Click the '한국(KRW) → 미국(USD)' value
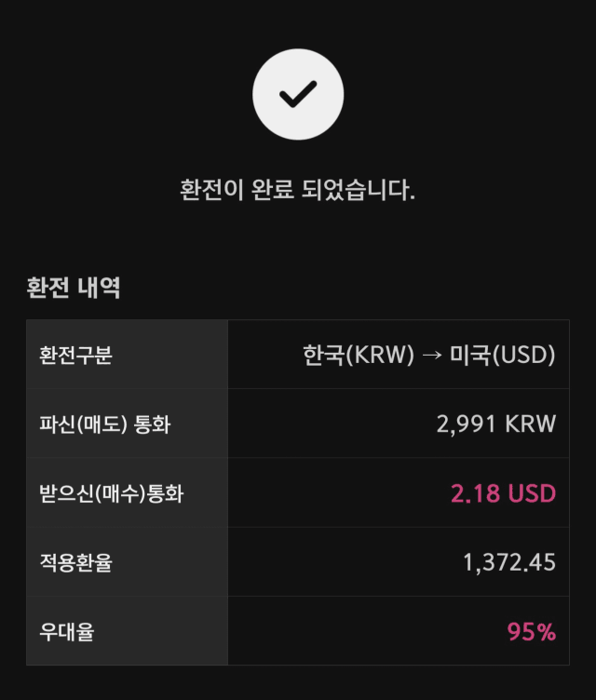Screen dimensions: 596x700 click(x=429, y=355)
